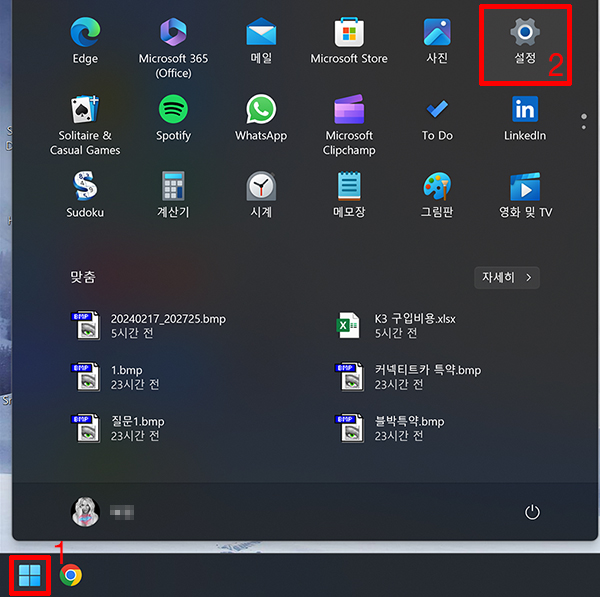Open 설정 settings gear
The image size is (600, 597).
[x=525, y=41]
